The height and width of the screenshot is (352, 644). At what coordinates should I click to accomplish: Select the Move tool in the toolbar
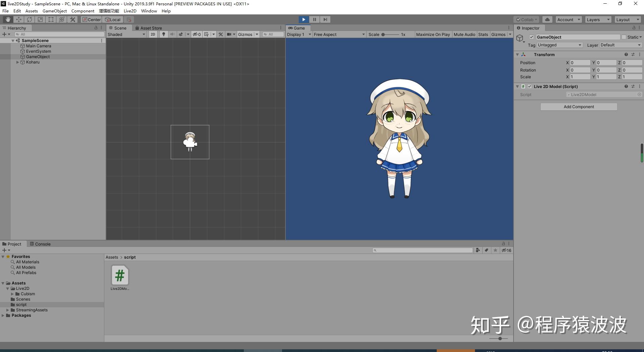[18, 19]
